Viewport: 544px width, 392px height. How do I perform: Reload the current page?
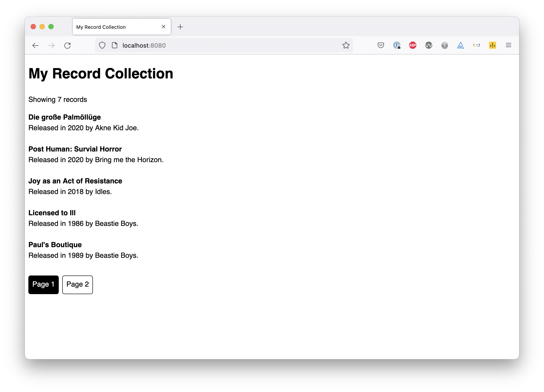coord(67,45)
